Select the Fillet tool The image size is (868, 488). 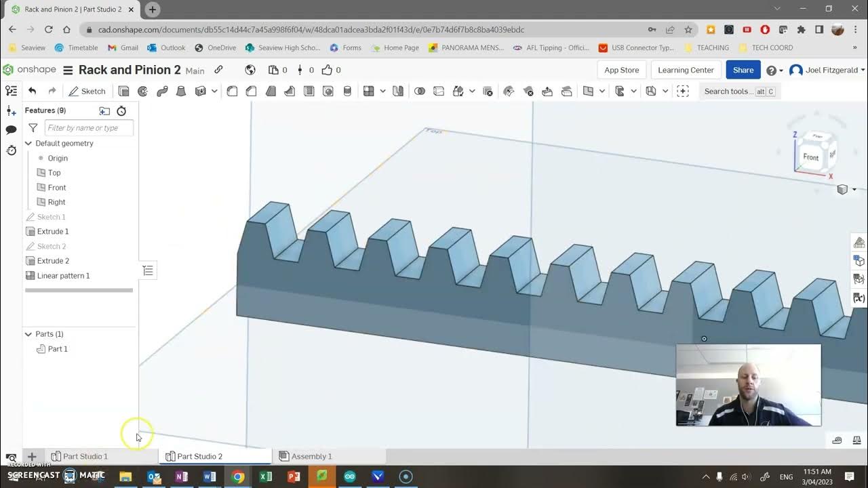232,91
